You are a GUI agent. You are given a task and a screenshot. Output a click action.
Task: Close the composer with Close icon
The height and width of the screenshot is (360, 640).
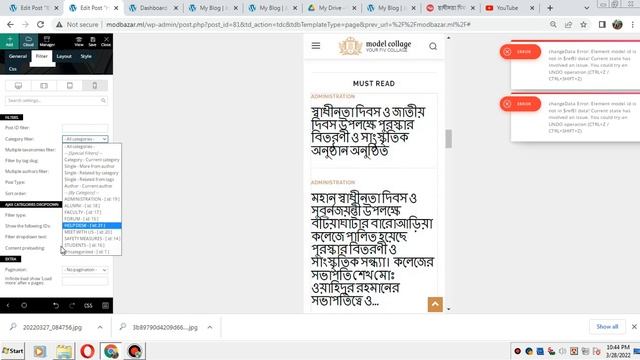pyautogui.click(x=106, y=41)
